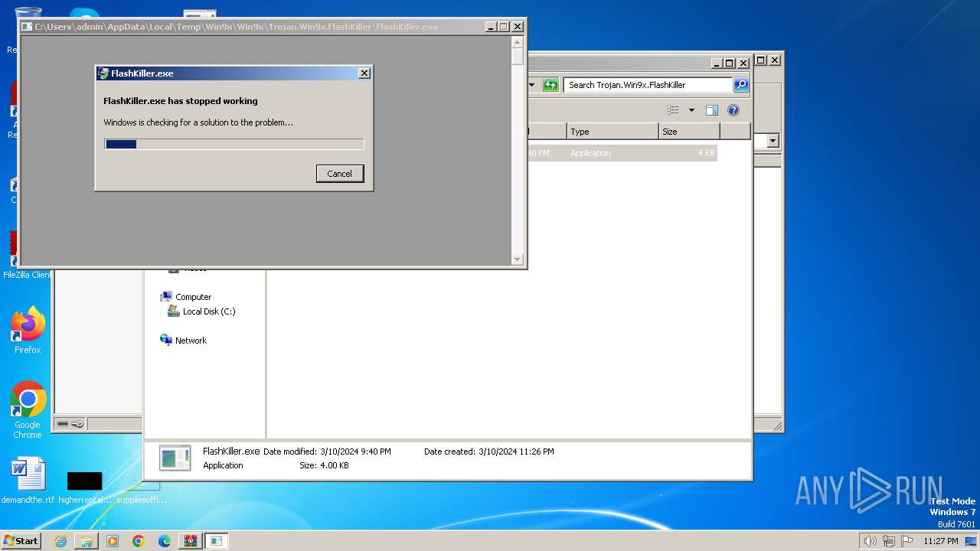Open Explorer help icon
The image size is (980, 551).
tap(733, 110)
